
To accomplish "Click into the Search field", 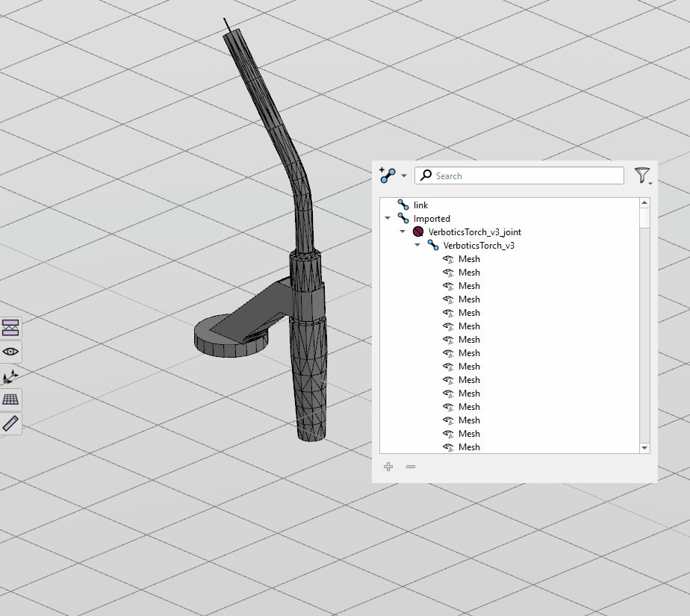I will 519,175.
